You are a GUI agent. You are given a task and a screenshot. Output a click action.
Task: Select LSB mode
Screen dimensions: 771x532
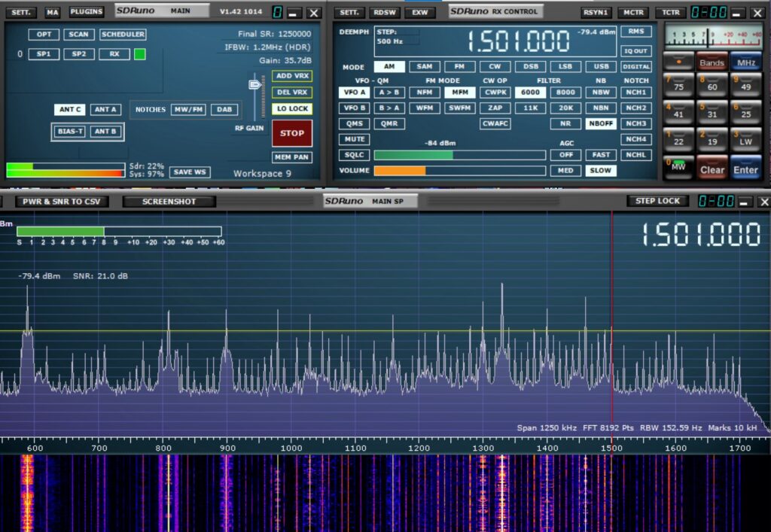coord(565,66)
